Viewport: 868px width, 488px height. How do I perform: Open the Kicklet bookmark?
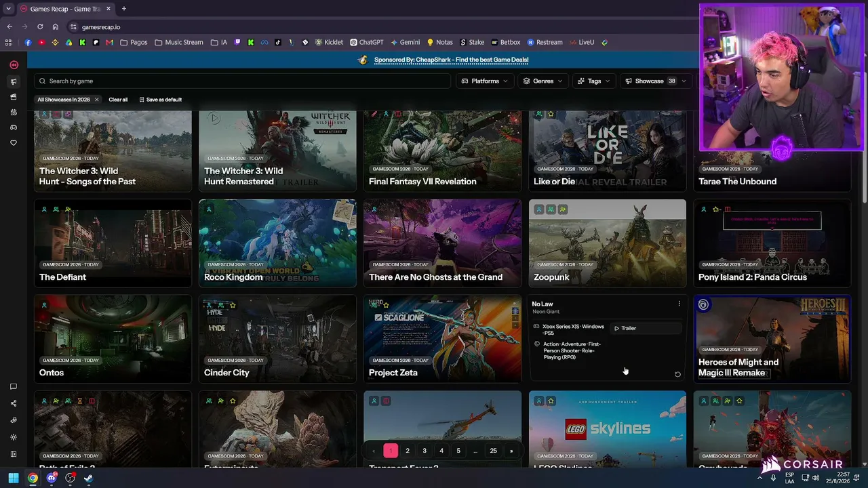pyautogui.click(x=329, y=42)
